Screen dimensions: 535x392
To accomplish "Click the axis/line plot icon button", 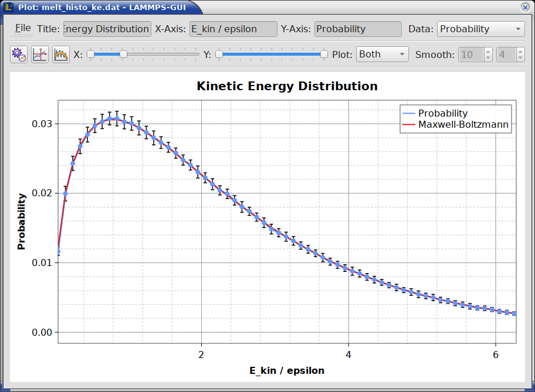I will (40, 54).
